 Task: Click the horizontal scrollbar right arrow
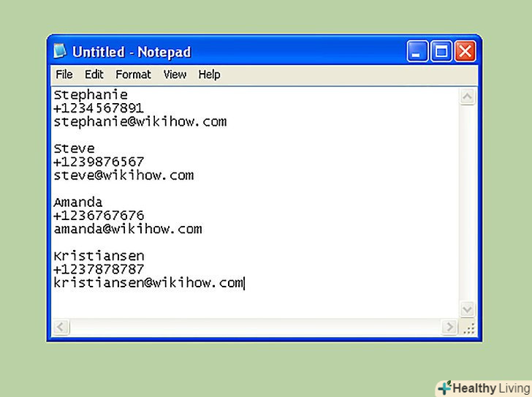tap(449, 327)
